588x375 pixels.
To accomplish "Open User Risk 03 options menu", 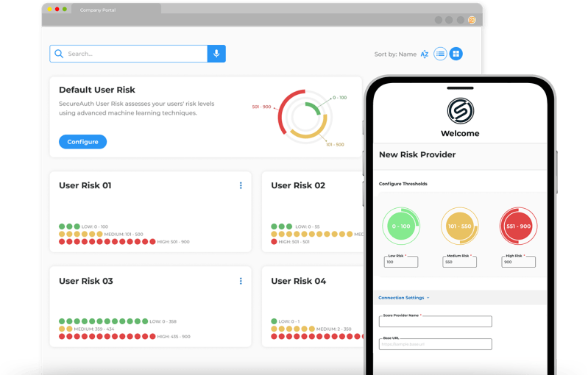I will point(241,281).
